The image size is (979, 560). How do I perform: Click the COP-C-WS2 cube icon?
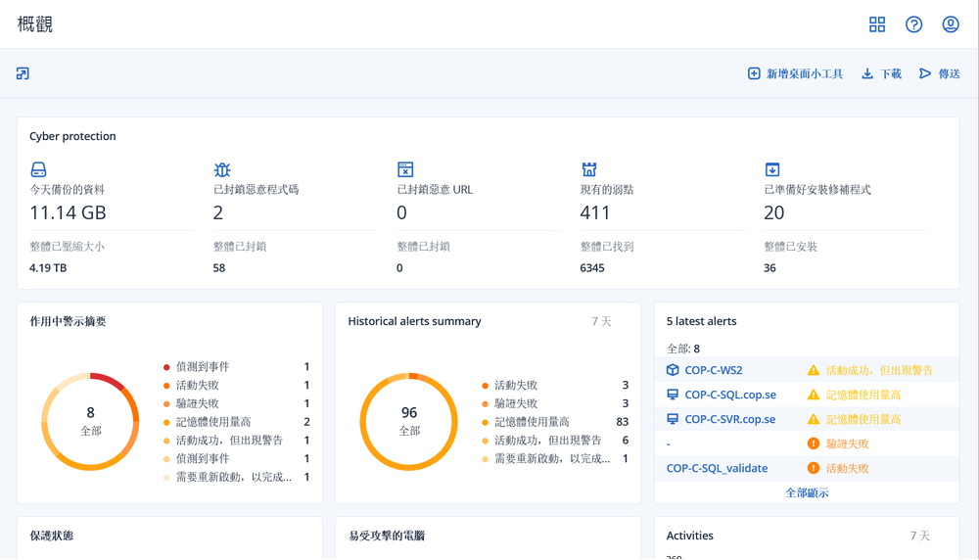click(673, 370)
